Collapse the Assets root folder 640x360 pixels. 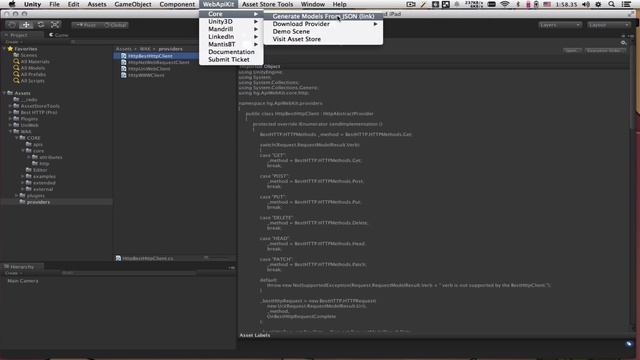pos(4,93)
